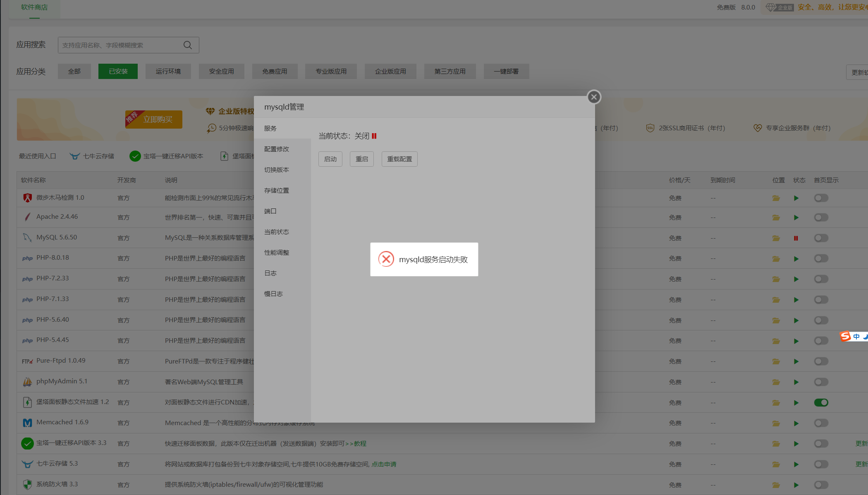Select the 端口 tab
This screenshot has width=868, height=495.
(282, 211)
